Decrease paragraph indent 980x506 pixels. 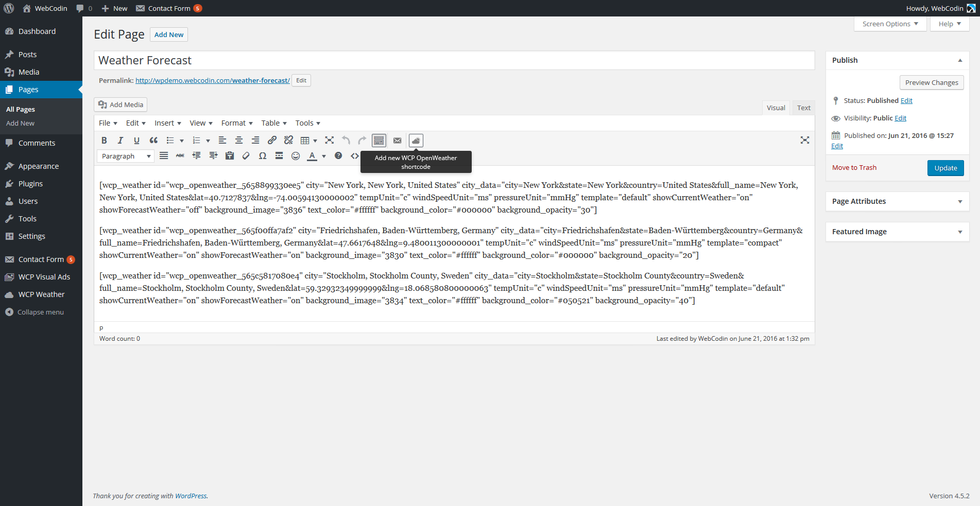197,156
